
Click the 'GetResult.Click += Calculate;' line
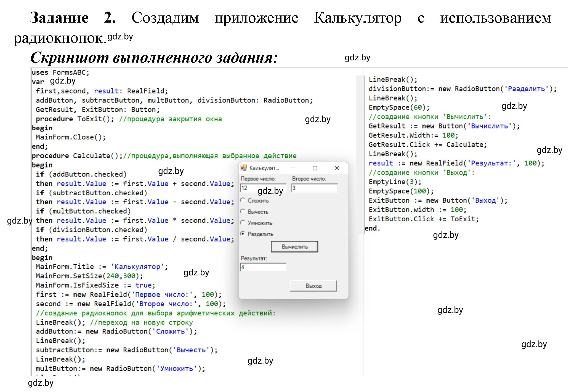pos(428,144)
